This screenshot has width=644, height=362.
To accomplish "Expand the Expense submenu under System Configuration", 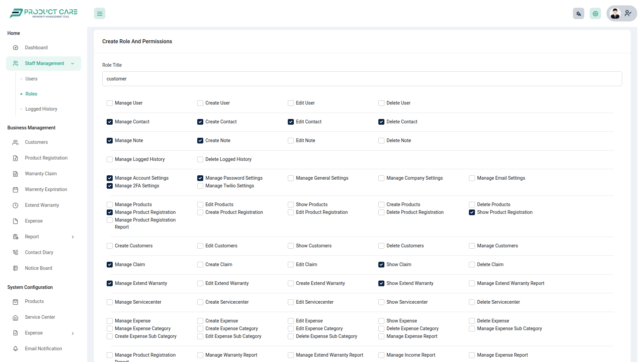I will 73,333.
